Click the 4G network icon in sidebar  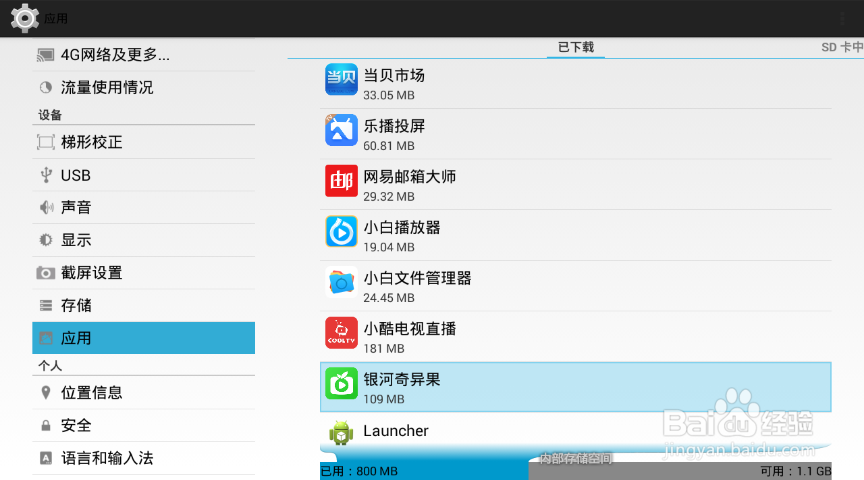point(45,55)
